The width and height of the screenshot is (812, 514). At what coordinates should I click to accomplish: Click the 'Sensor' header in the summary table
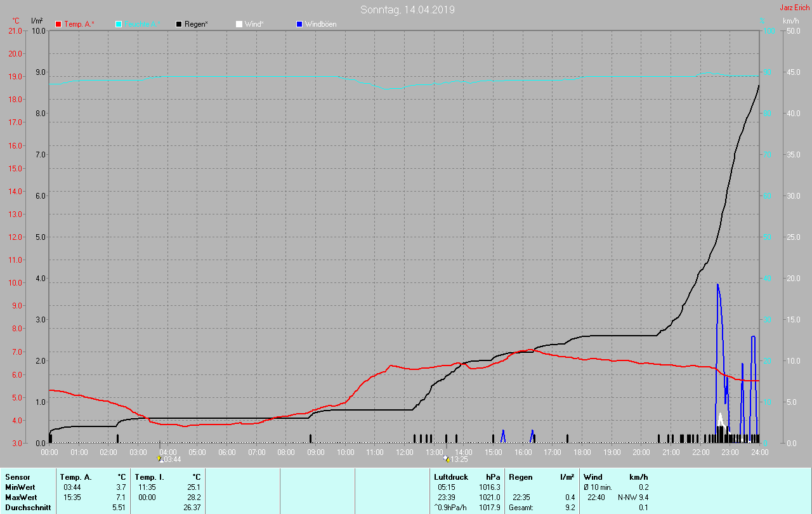point(17,477)
